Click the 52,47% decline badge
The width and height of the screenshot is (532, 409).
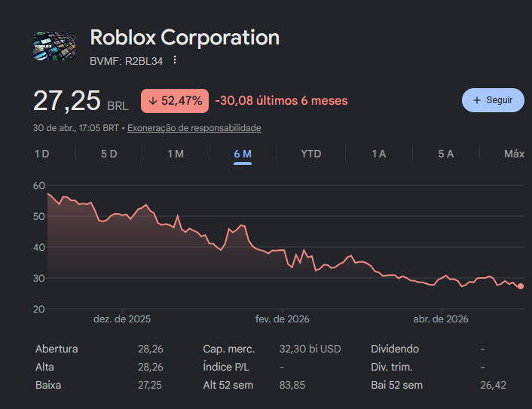tap(175, 101)
